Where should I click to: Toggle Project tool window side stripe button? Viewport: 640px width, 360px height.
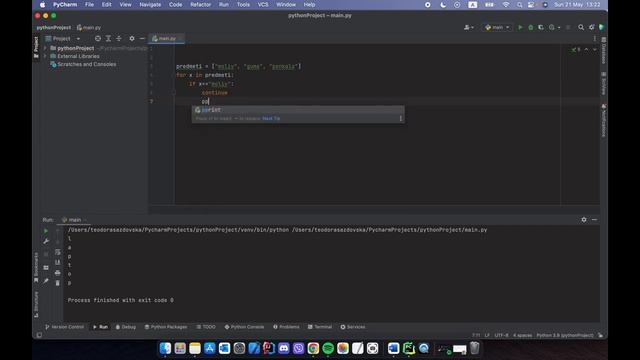36,47
